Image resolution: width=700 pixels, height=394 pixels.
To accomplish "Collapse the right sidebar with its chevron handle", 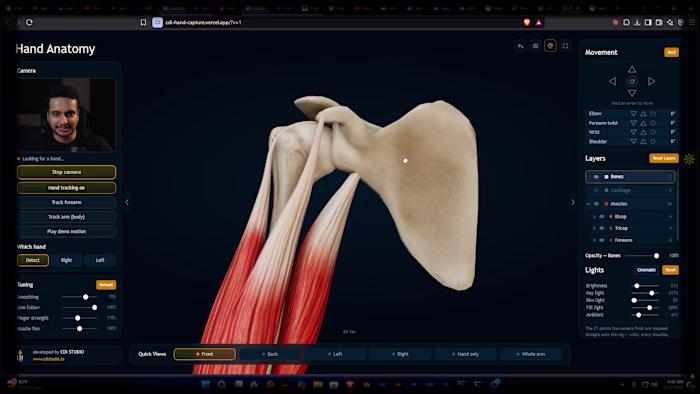I will (x=573, y=202).
